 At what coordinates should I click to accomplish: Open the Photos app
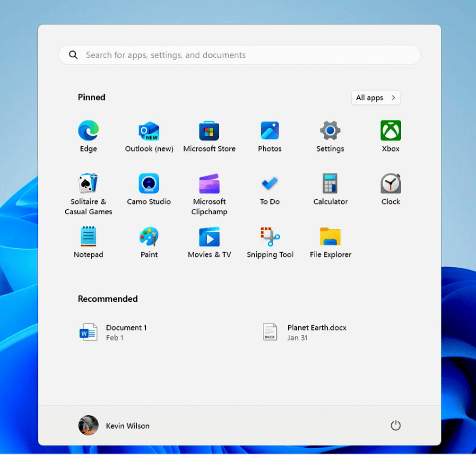click(x=269, y=131)
